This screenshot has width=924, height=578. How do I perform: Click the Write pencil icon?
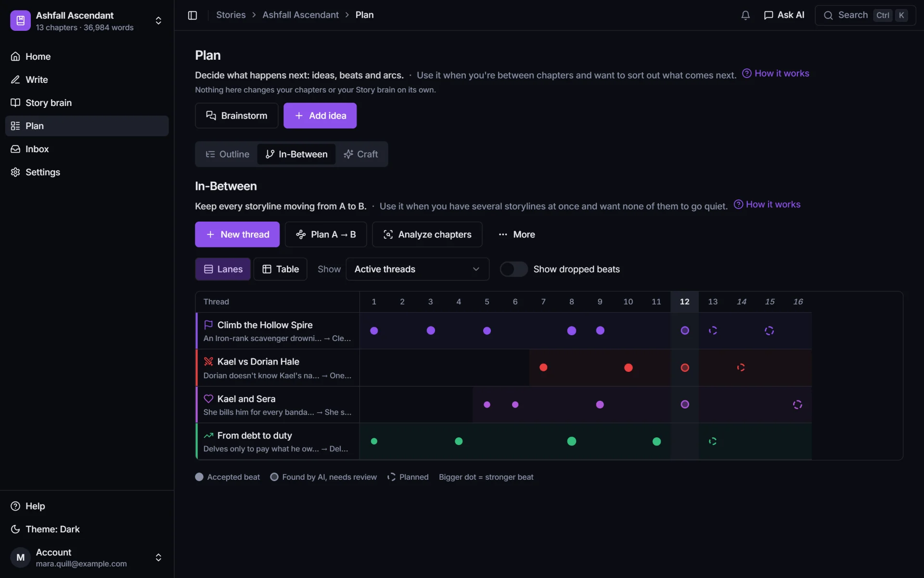pyautogui.click(x=15, y=79)
